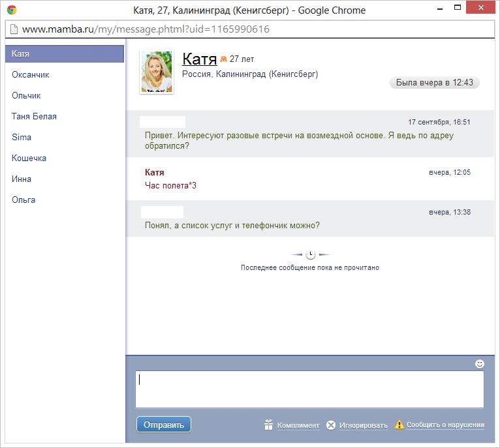The height and width of the screenshot is (448, 500).
Task: Click the warning triangle icon
Action: [x=399, y=425]
